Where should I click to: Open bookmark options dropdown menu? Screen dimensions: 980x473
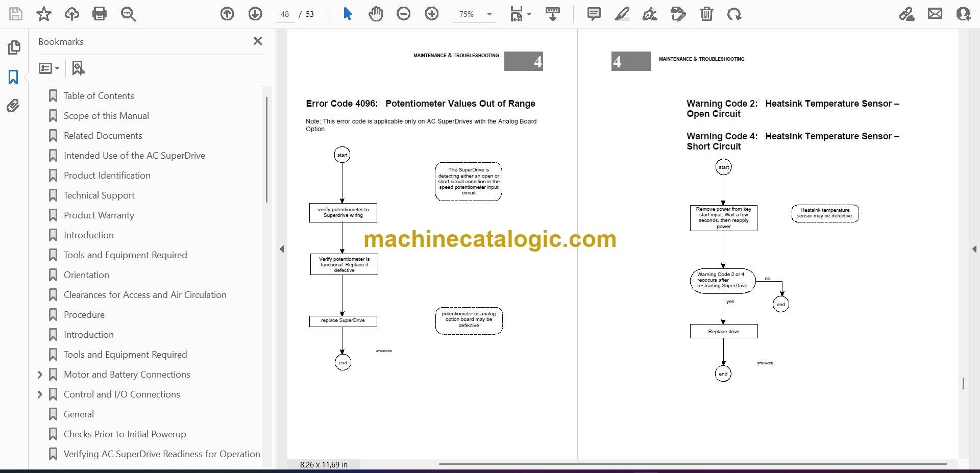(49, 68)
